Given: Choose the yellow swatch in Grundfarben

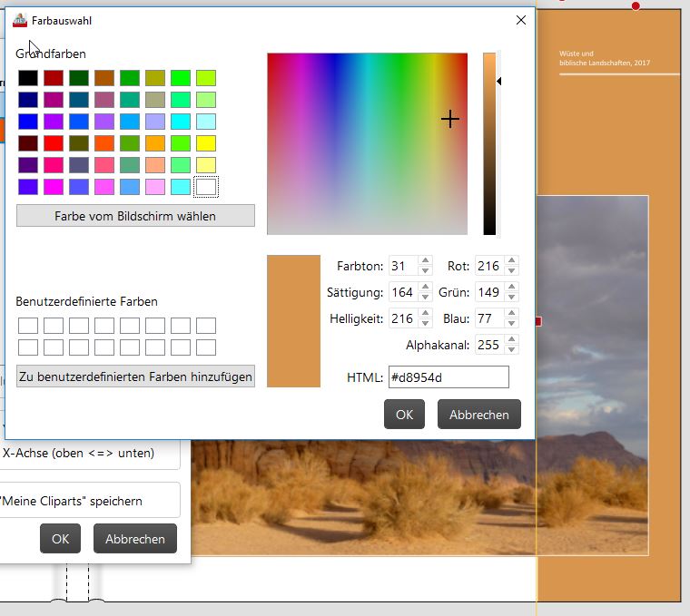Looking at the screenshot, I should [206, 143].
